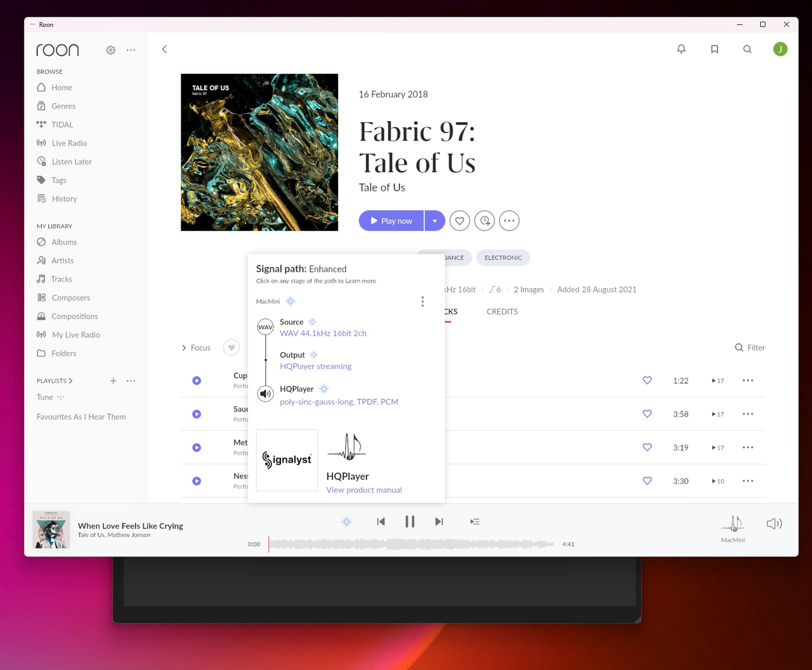Screen dimensions: 812x670
Task: Open the play queue icon
Action: coord(475,522)
